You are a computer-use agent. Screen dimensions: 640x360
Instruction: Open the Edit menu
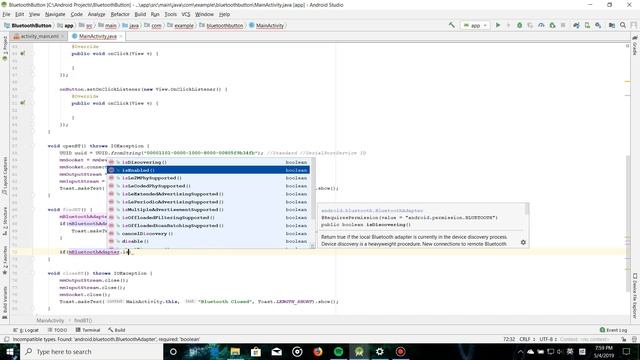pyautogui.click(x=20, y=14)
